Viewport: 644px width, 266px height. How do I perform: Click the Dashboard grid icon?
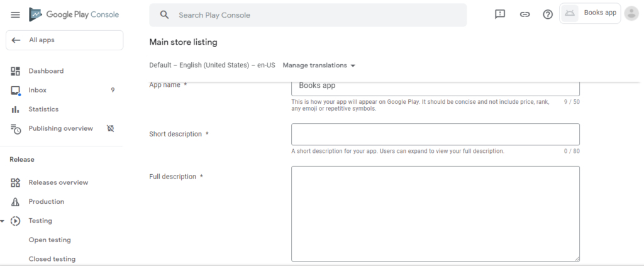[x=15, y=71]
